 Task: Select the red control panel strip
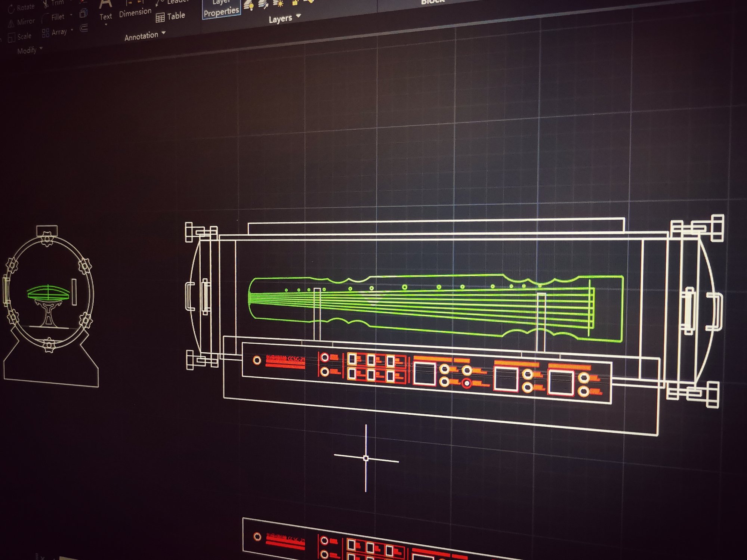[426, 374]
